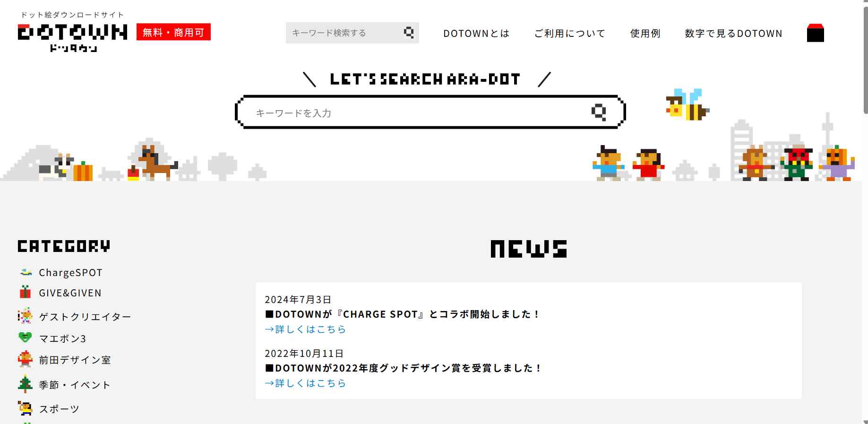The width and height of the screenshot is (868, 424).
Task: Click the magnifier icon in main search box
Action: click(x=599, y=112)
